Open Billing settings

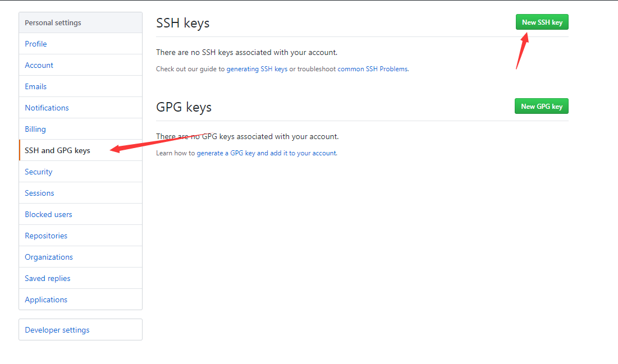[x=35, y=129]
